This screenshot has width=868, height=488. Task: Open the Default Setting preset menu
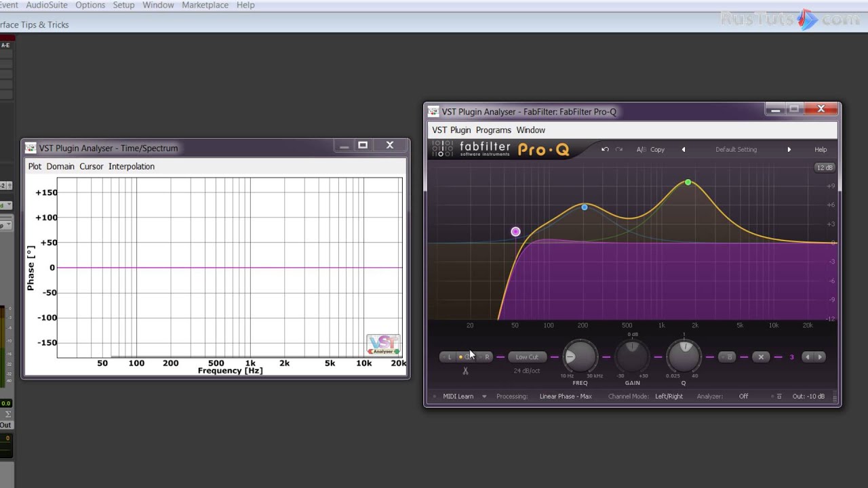[x=736, y=149]
